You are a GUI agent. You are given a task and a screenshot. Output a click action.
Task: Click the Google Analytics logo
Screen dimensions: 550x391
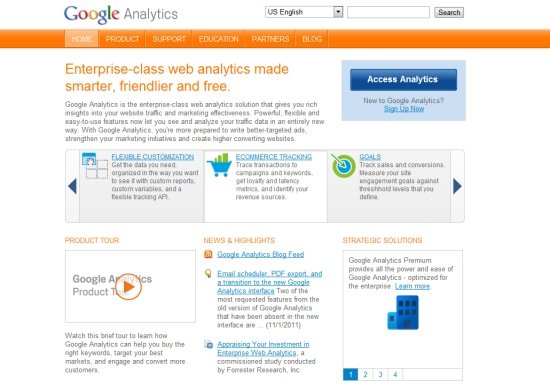pos(121,14)
